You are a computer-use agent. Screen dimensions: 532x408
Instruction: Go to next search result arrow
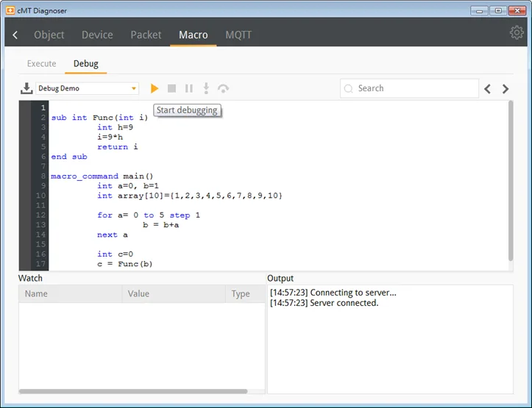click(x=506, y=89)
